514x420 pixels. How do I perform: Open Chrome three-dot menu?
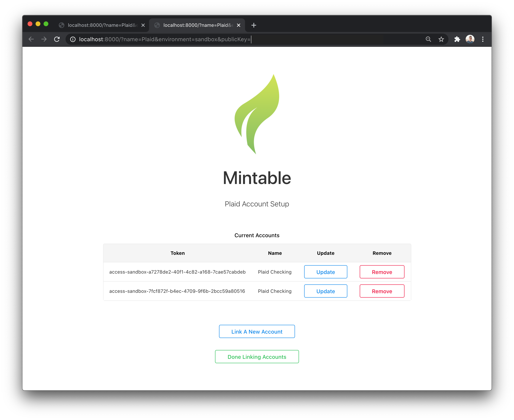[x=483, y=39]
